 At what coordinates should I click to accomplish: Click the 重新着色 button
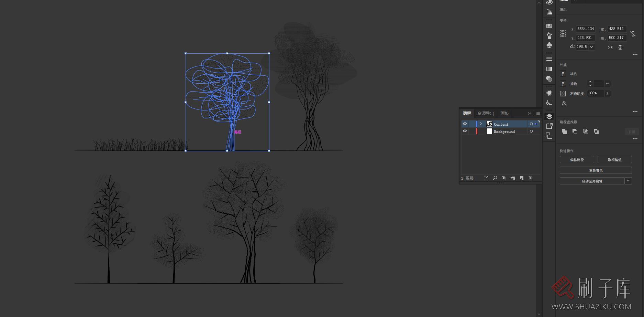[596, 170]
